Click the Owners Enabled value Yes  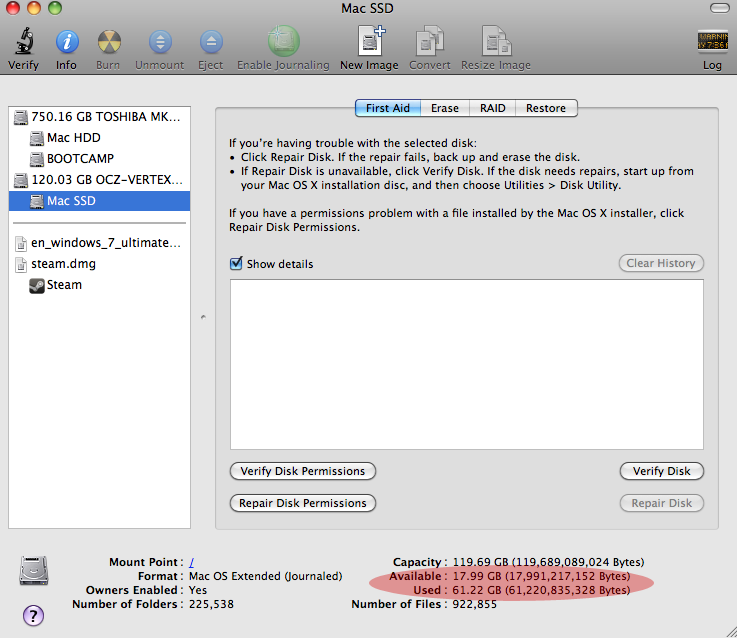click(x=198, y=591)
